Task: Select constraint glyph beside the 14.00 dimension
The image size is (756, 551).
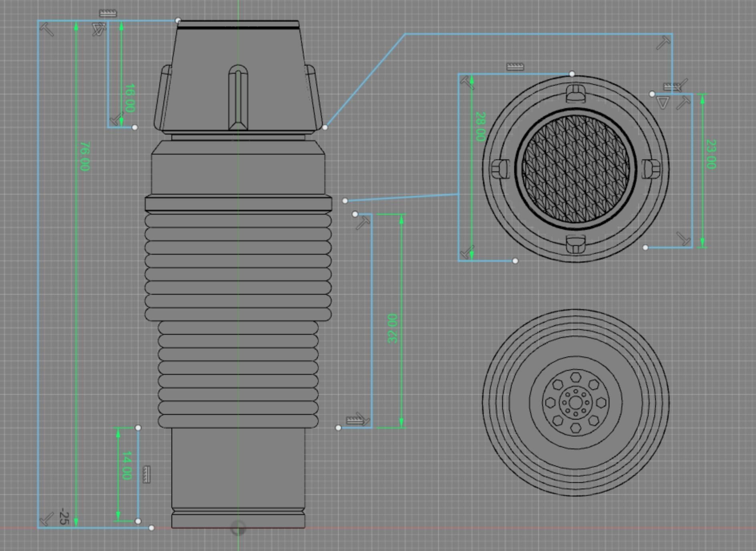Action: click(147, 475)
